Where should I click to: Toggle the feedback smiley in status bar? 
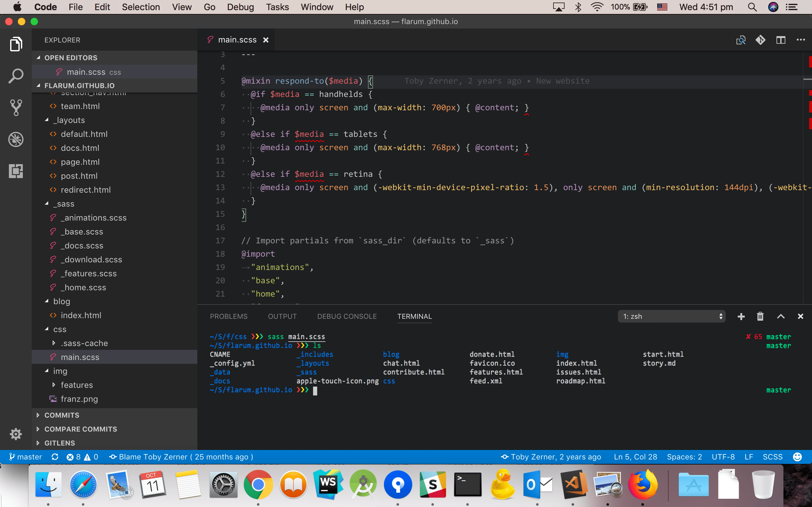pos(797,457)
